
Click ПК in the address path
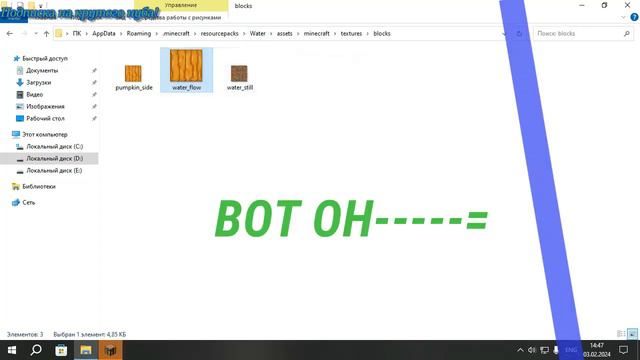[x=77, y=33]
